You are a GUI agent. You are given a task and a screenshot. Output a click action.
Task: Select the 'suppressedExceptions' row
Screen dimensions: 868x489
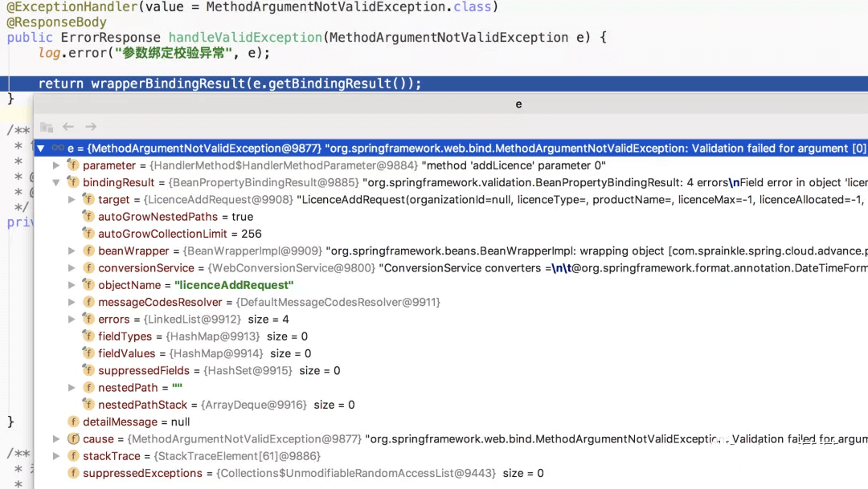(451, 474)
